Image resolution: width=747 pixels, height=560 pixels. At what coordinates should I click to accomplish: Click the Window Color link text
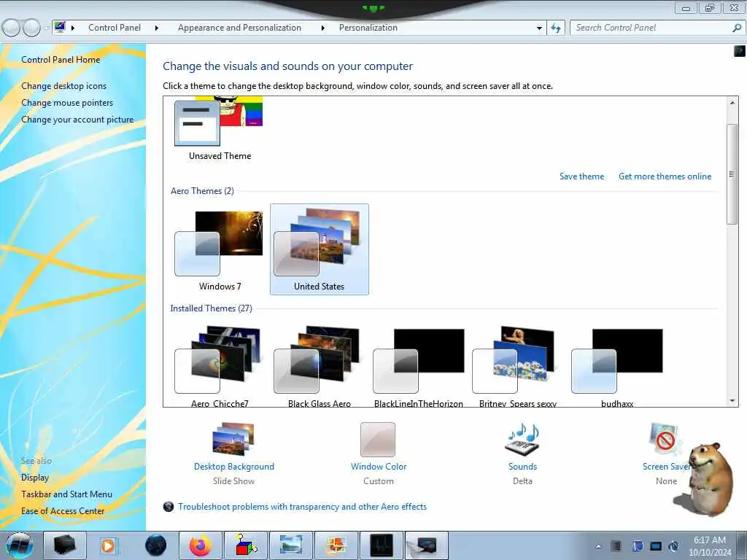click(x=379, y=467)
